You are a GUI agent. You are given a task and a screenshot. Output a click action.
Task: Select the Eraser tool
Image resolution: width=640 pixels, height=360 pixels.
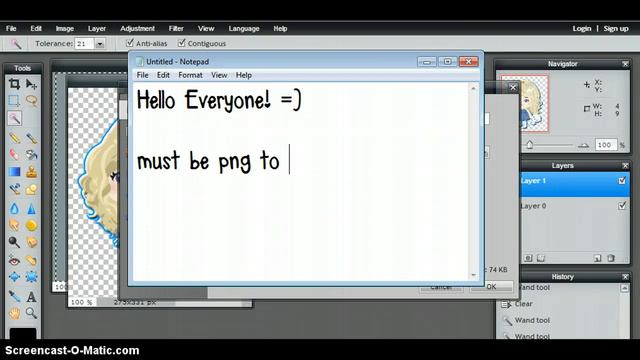14,155
